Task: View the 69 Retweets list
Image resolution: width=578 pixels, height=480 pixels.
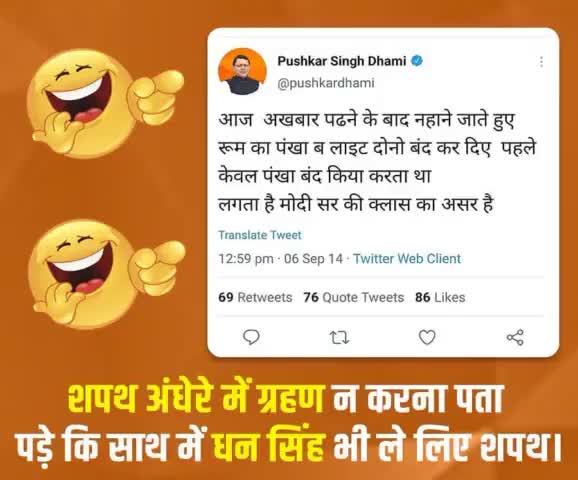Action: 255,297
